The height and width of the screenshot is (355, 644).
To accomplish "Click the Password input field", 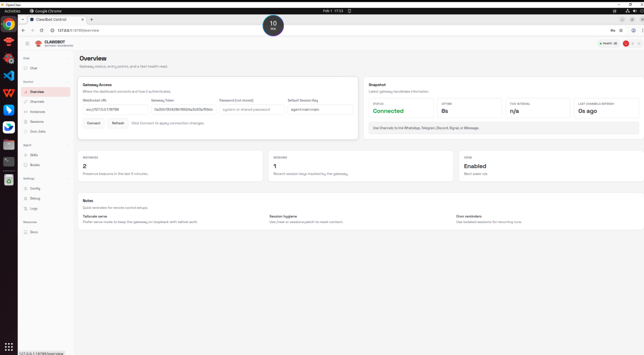I will [252, 110].
